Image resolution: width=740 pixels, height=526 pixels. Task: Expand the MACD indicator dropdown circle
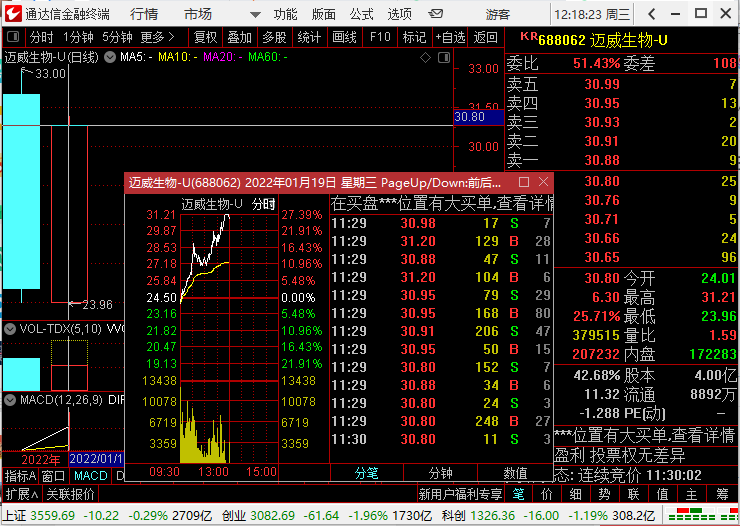(10, 400)
